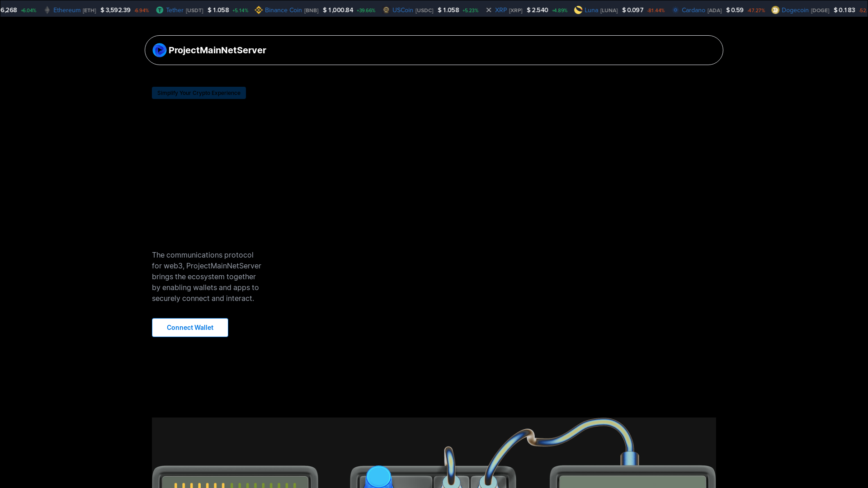Viewport: 868px width, 488px height.
Task: Click the [DOGE] symbol label
Action: point(820,10)
